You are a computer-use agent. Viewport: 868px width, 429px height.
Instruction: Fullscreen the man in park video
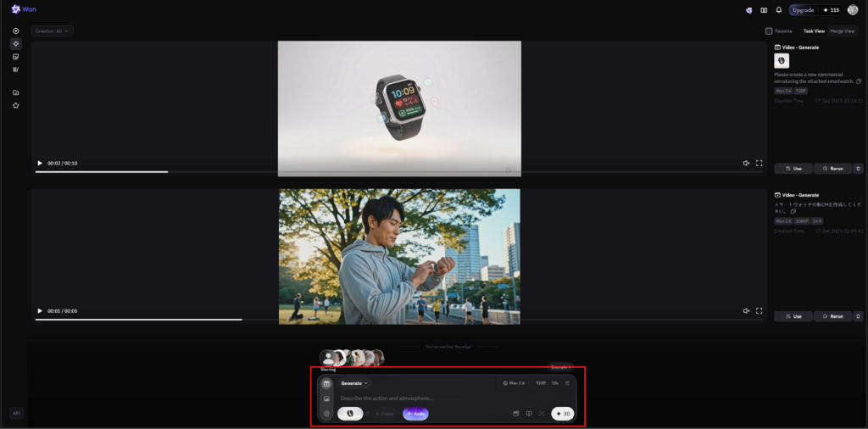tap(759, 311)
